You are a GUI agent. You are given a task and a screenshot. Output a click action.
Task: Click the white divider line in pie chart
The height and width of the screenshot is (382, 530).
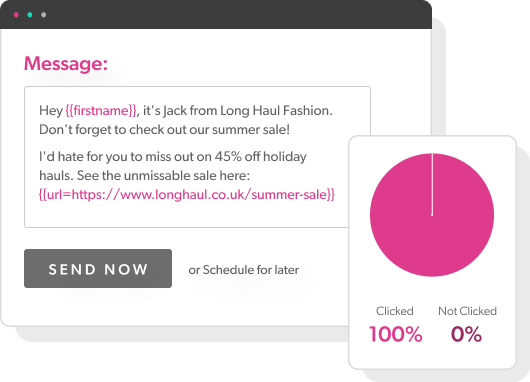coord(432,184)
